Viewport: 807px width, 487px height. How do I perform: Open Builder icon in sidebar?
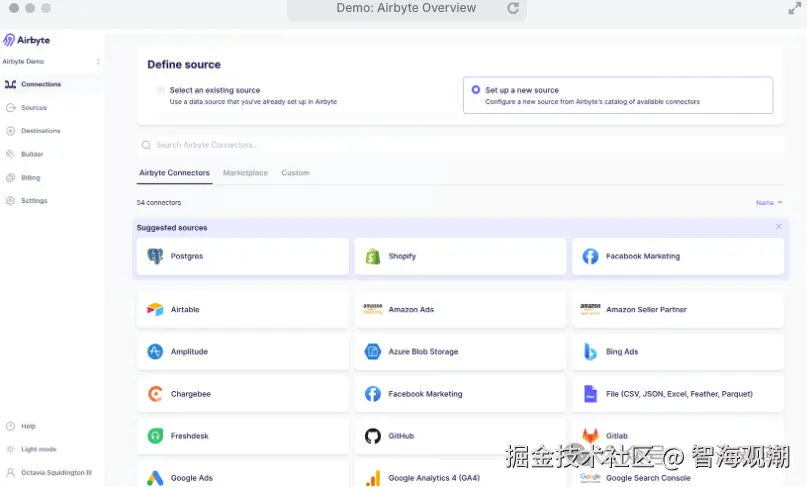tap(10, 154)
